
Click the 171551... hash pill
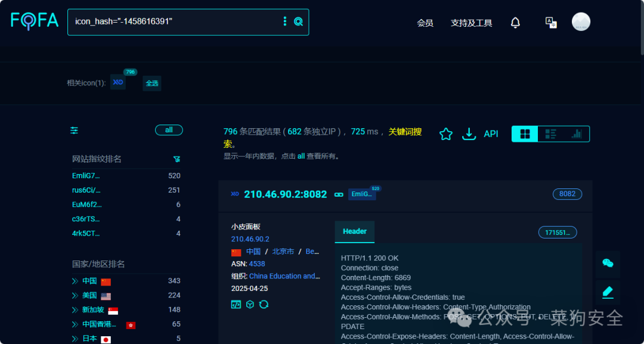pyautogui.click(x=558, y=233)
